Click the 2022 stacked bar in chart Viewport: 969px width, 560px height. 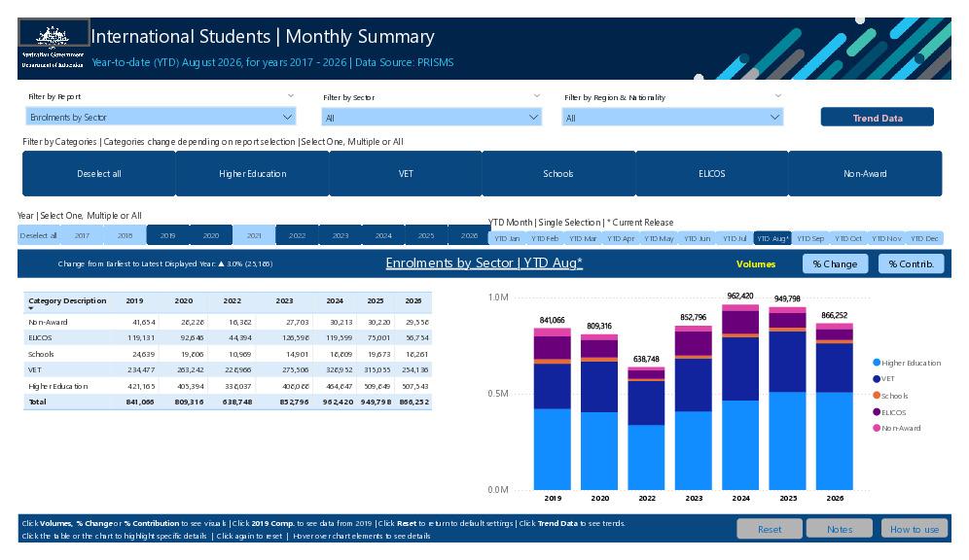pyautogui.click(x=646, y=429)
